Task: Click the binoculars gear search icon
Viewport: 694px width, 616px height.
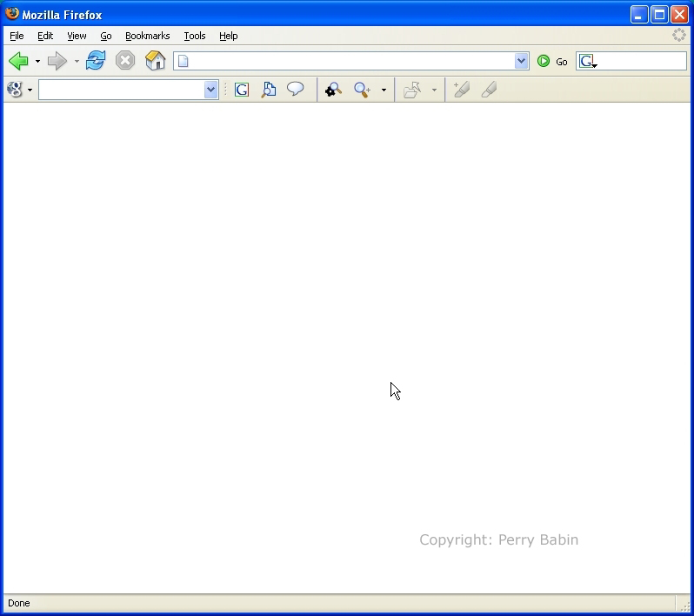Action: point(333,90)
